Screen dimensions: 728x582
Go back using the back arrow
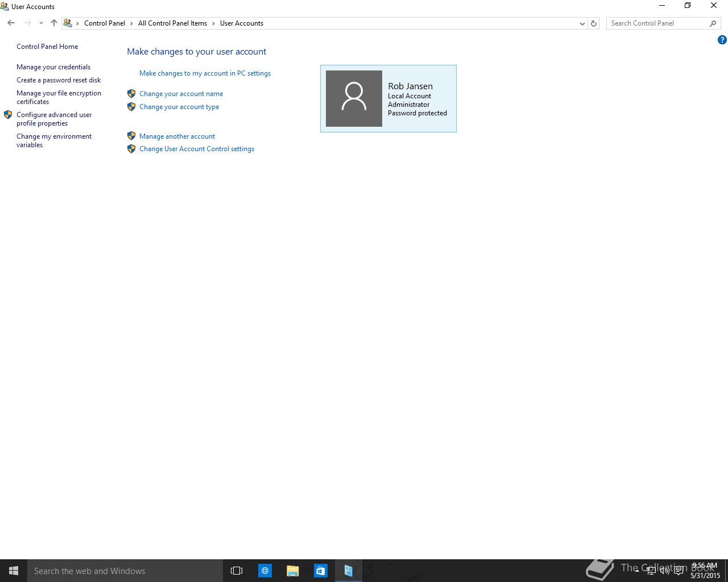pos(11,23)
